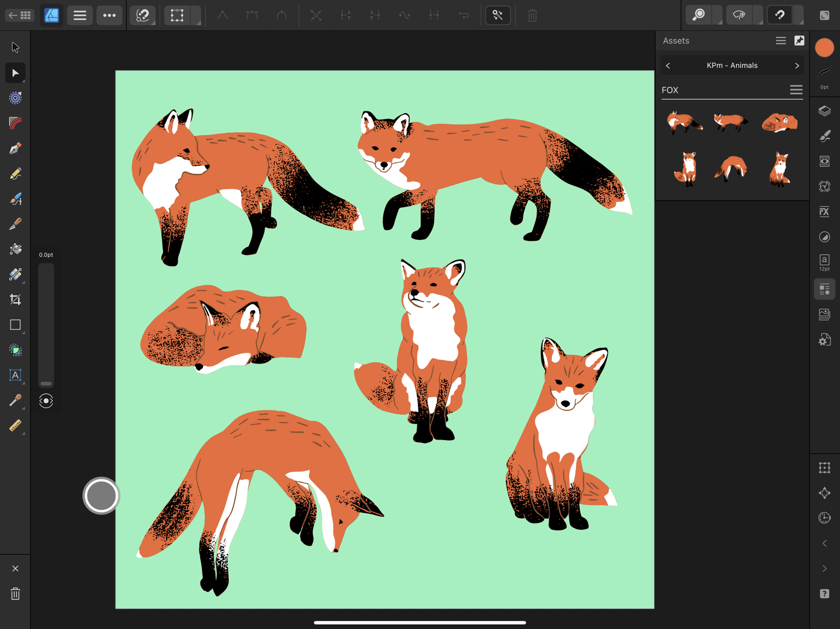Select the Paint Brush tool icon

[x=15, y=224]
